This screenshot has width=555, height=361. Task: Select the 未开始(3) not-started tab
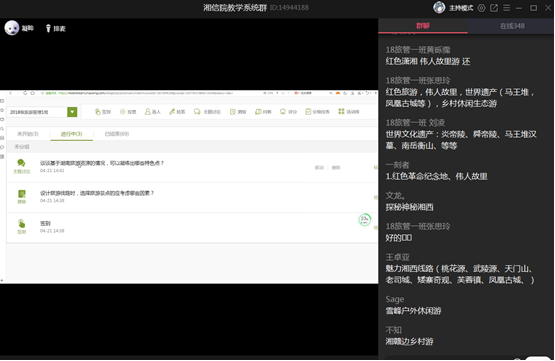pyautogui.click(x=28, y=134)
